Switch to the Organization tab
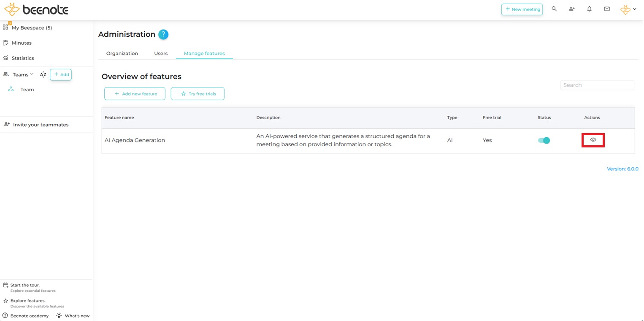 click(x=122, y=54)
